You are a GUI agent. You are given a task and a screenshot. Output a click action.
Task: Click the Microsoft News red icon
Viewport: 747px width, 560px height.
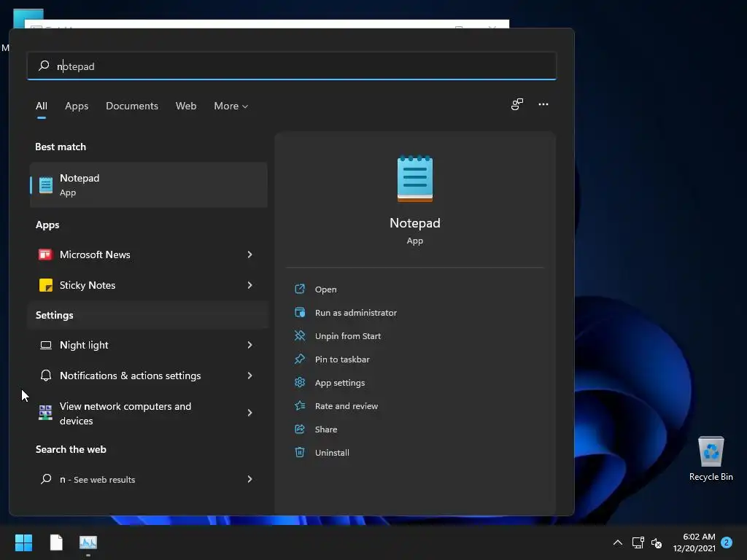tap(45, 254)
